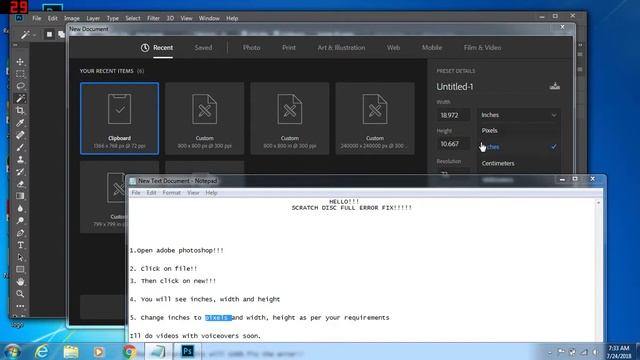640x360 pixels.
Task: Select the Path Selection tool
Action: coord(20,258)
